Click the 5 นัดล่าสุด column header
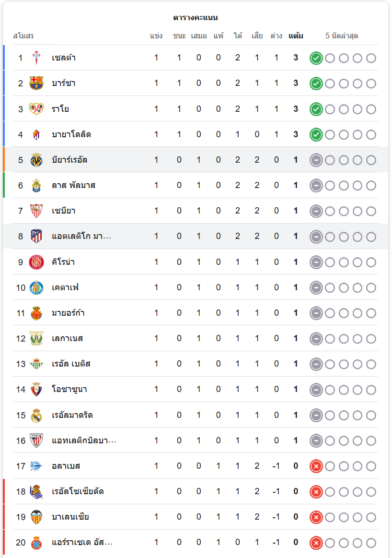The width and height of the screenshot is (392, 558). [x=342, y=36]
